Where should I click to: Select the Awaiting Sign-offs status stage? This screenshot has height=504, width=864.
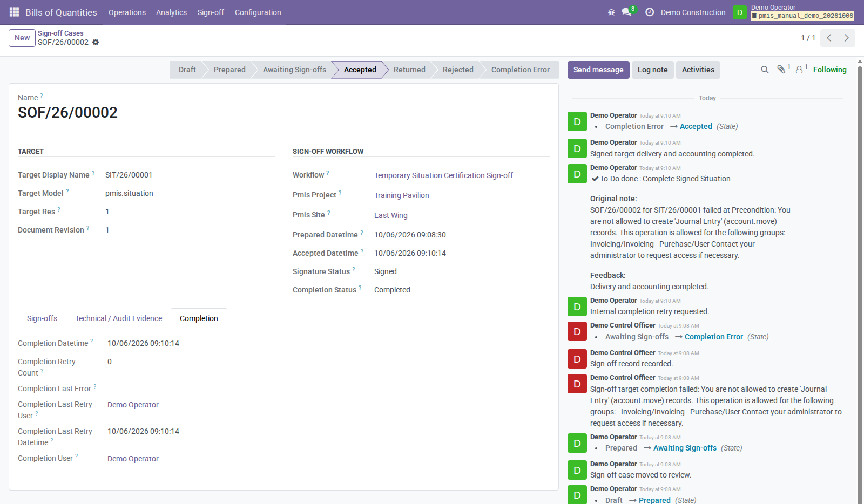point(294,70)
